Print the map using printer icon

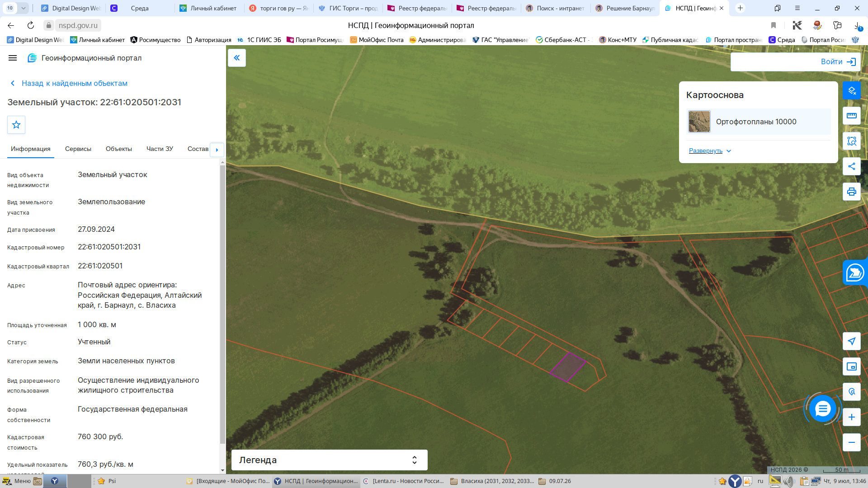tap(852, 192)
